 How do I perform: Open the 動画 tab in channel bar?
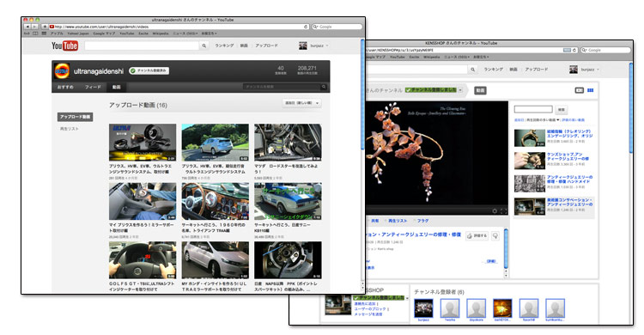[116, 87]
